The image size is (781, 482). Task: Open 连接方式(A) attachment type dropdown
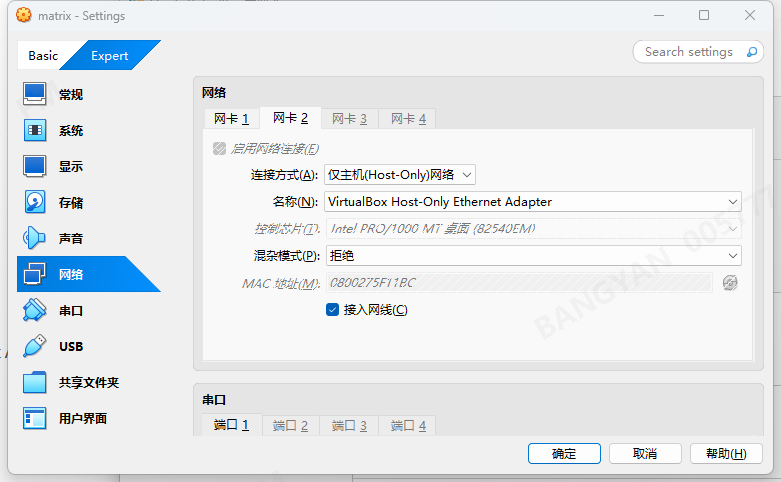point(400,175)
